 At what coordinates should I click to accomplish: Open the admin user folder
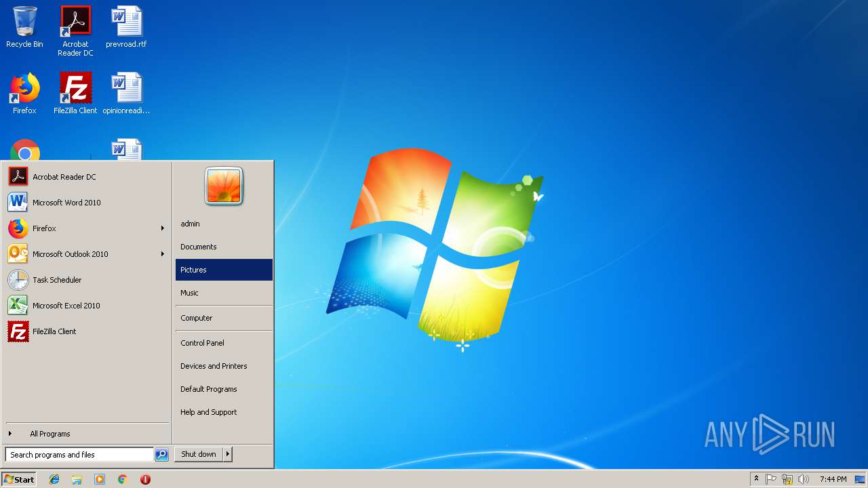pos(224,224)
